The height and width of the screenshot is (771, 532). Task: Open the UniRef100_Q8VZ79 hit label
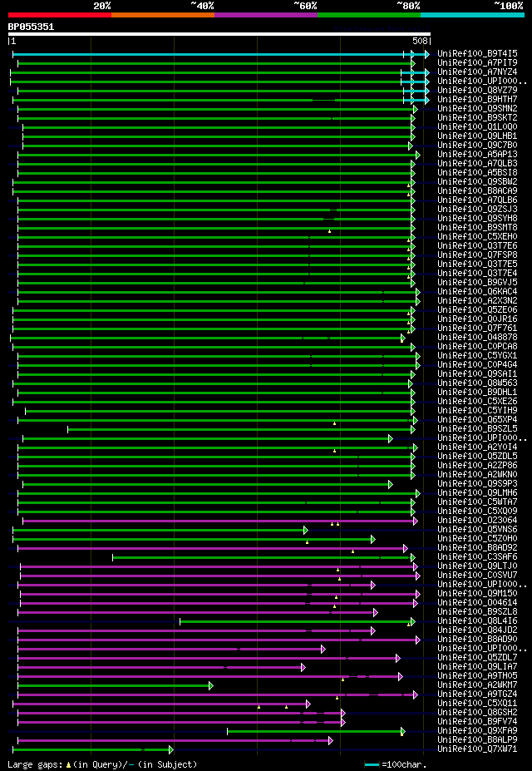point(477,91)
